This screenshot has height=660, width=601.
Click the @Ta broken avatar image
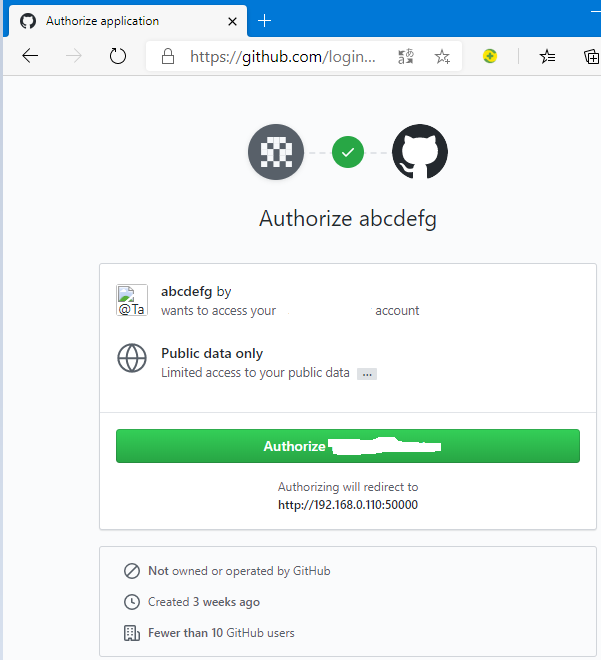[132, 300]
